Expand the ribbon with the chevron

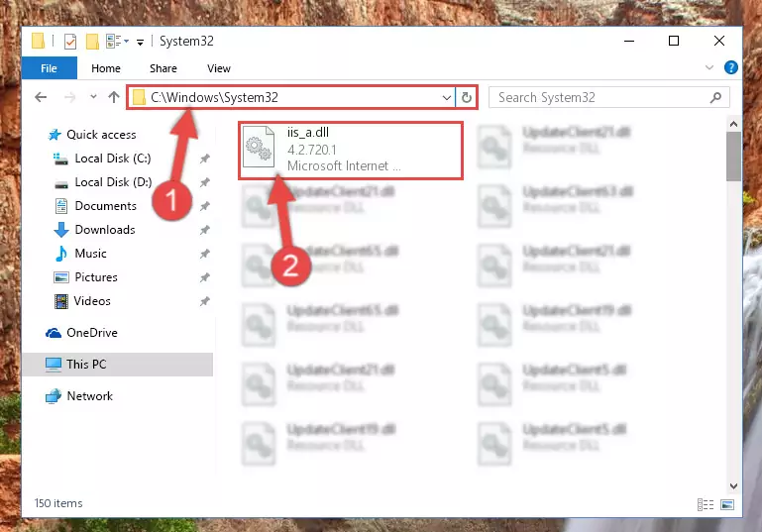tap(709, 67)
